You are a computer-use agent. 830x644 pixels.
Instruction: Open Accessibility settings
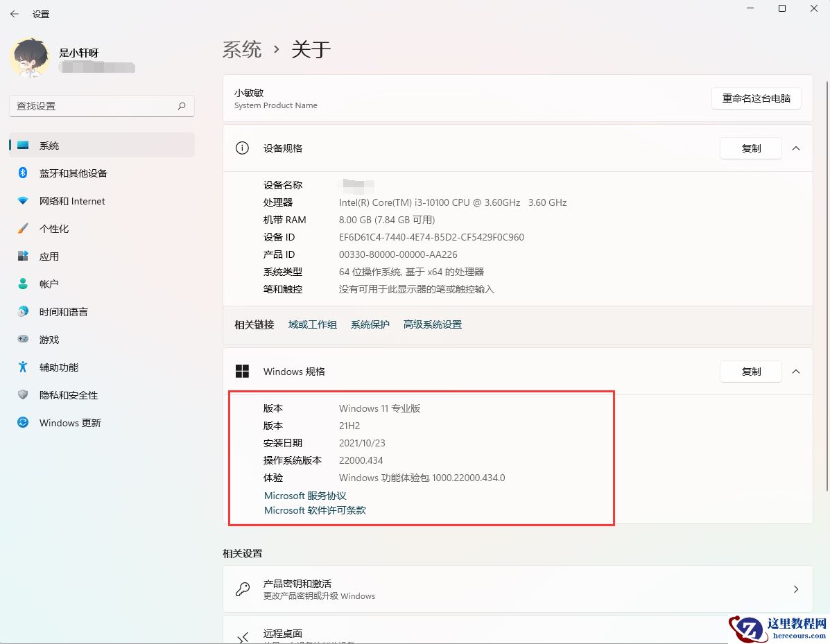click(x=59, y=367)
